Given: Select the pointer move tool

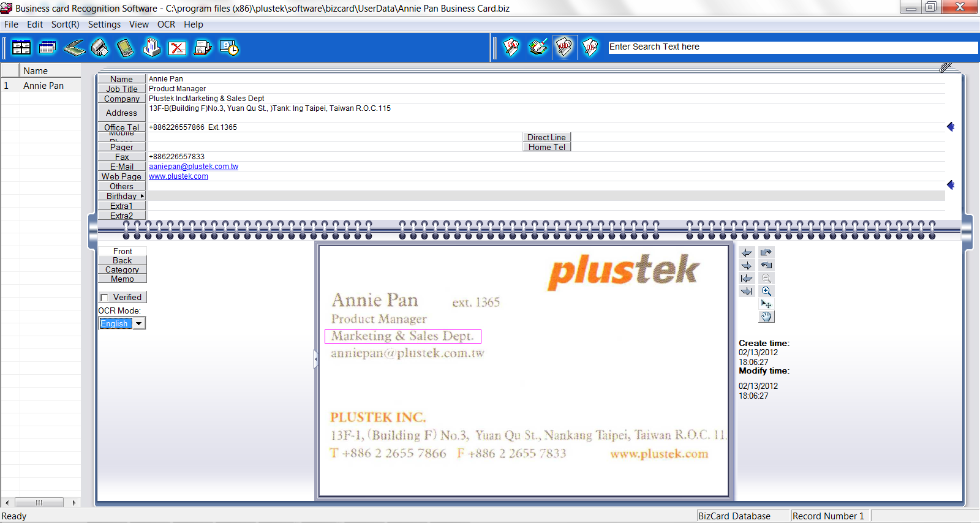Looking at the screenshot, I should [766, 304].
